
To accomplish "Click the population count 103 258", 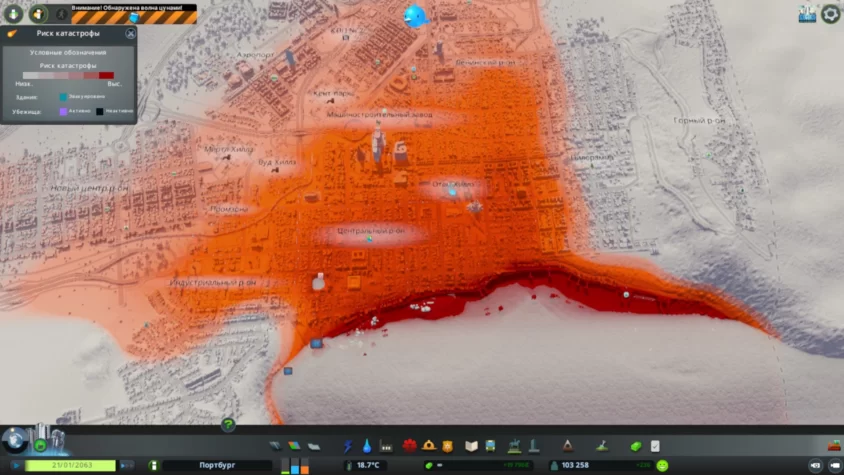I will 575,465.
